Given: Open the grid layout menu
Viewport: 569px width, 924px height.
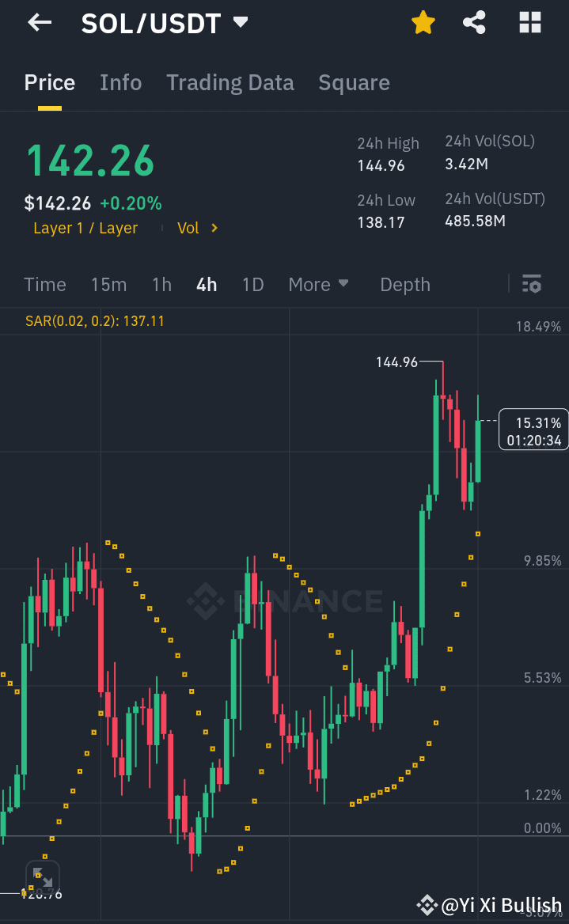Looking at the screenshot, I should tap(529, 23).
